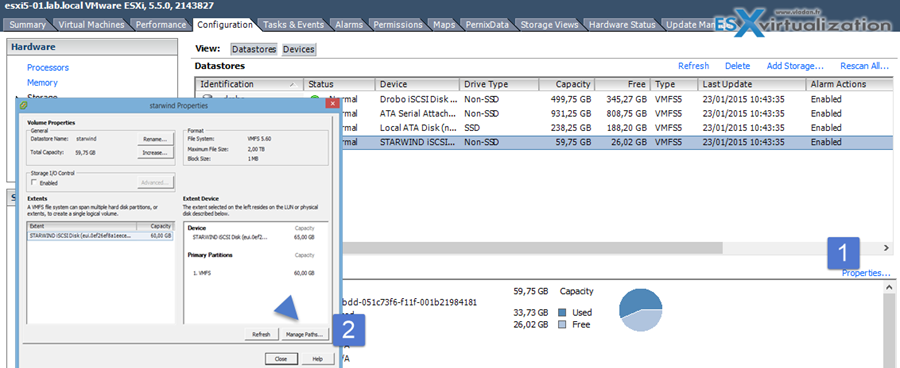Click Refresh in the starwind Properties dialog
The height and width of the screenshot is (368, 900).
tap(261, 334)
